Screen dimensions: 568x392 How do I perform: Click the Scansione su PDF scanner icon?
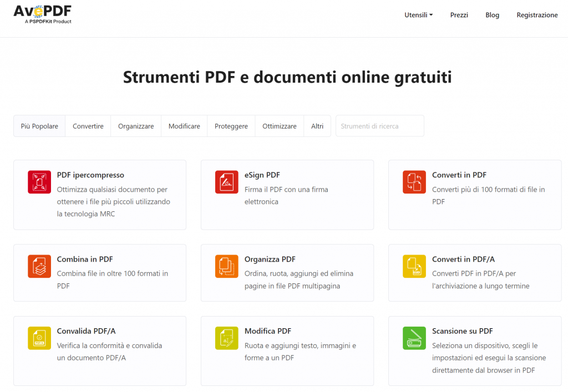pos(414,338)
